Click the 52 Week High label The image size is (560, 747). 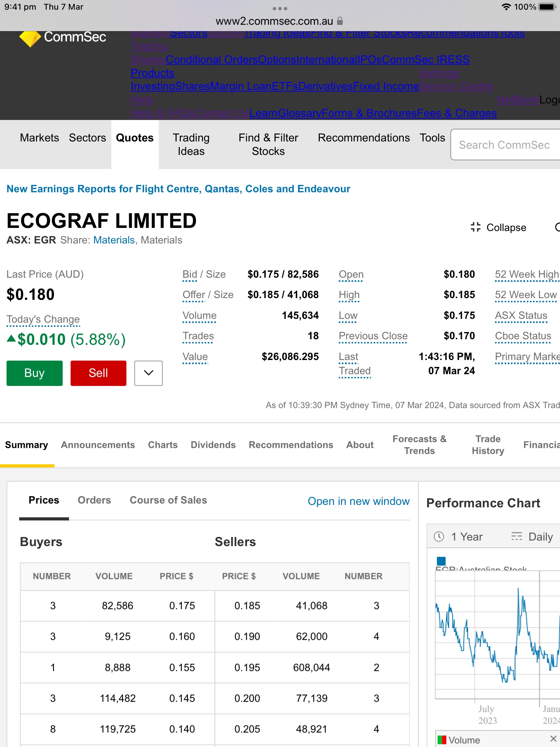[527, 274]
